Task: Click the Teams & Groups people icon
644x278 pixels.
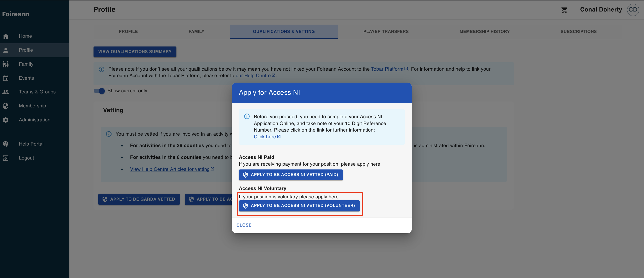Action: 6,92
